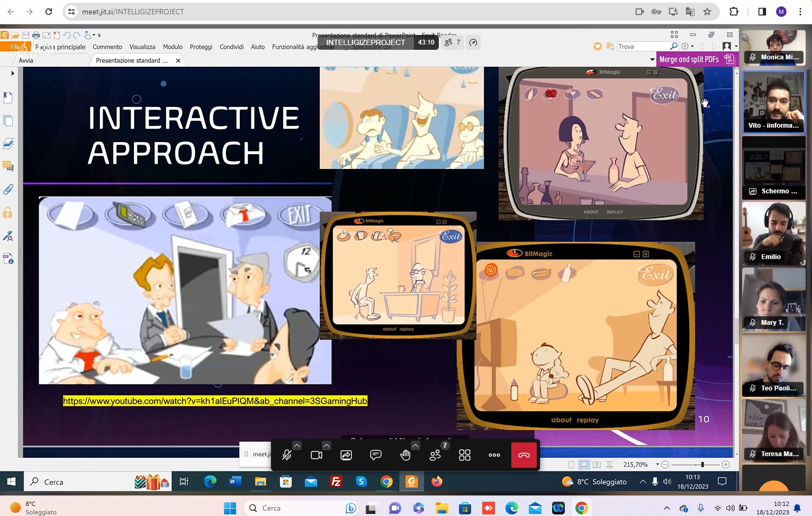Image resolution: width=812 pixels, height=516 pixels.
Task: Click the Foxit zoom slider handle
Action: click(x=702, y=465)
